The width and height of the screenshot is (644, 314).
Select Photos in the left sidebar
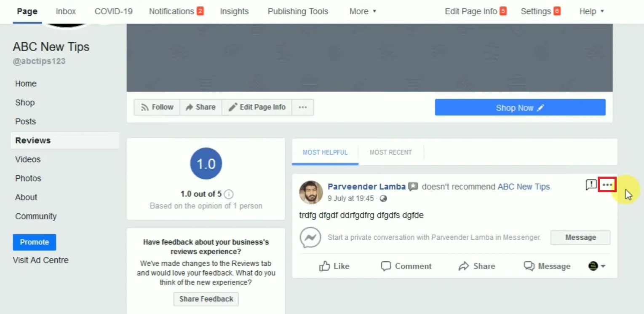pyautogui.click(x=28, y=178)
